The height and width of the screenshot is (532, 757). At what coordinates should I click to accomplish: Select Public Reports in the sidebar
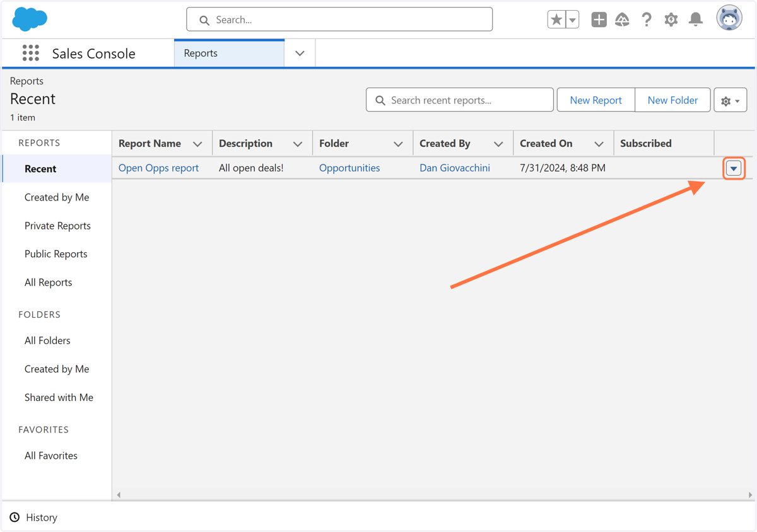pyautogui.click(x=57, y=254)
